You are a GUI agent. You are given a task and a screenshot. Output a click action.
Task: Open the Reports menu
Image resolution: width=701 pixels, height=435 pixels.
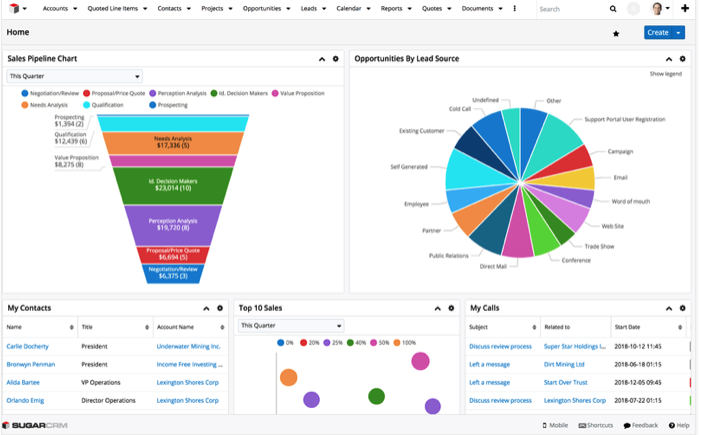click(395, 8)
